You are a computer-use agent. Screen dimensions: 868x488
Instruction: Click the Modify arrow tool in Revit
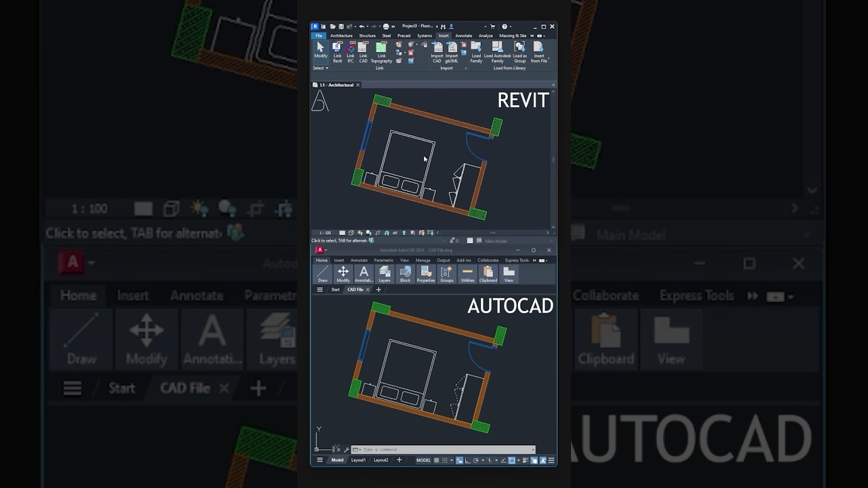(x=321, y=52)
